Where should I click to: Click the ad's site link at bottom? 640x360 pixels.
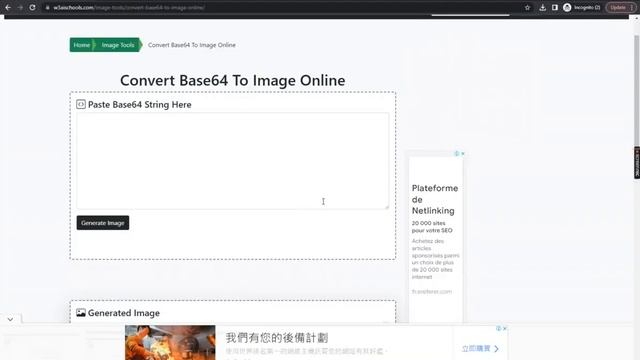pos(432,291)
